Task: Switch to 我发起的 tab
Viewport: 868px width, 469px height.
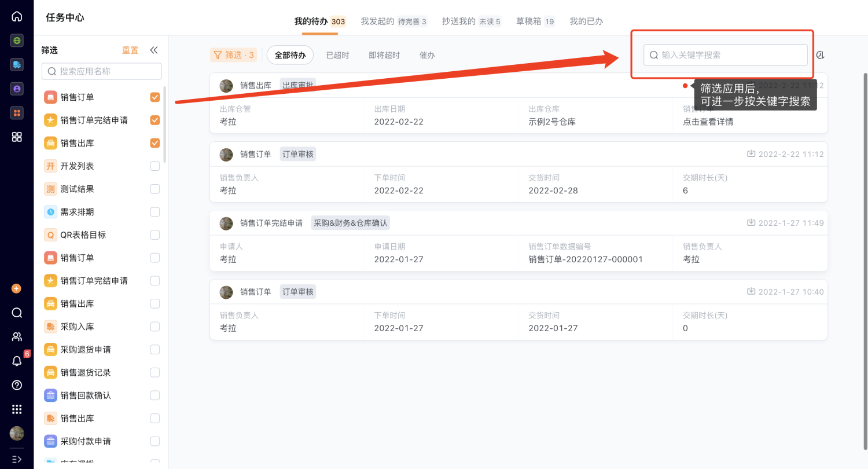Action: tap(393, 21)
